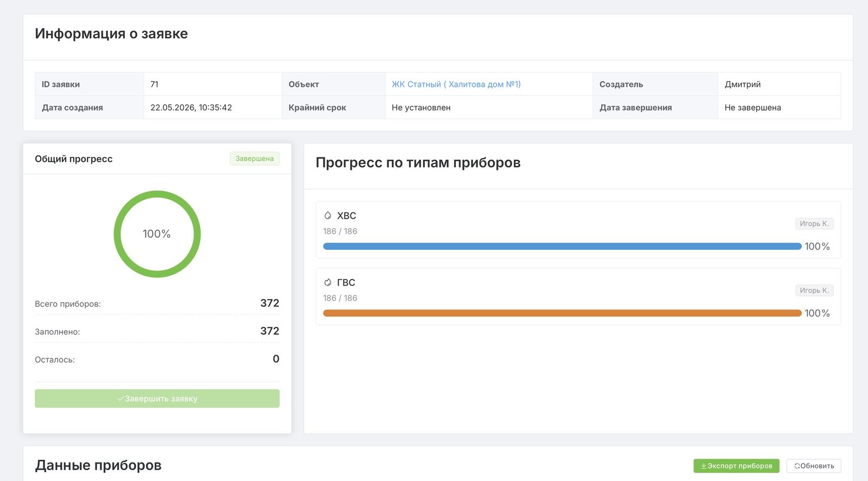Image resolution: width=868 pixels, height=481 pixels.
Task: Click the water drop icon next to ХВС
Action: pyautogui.click(x=328, y=216)
